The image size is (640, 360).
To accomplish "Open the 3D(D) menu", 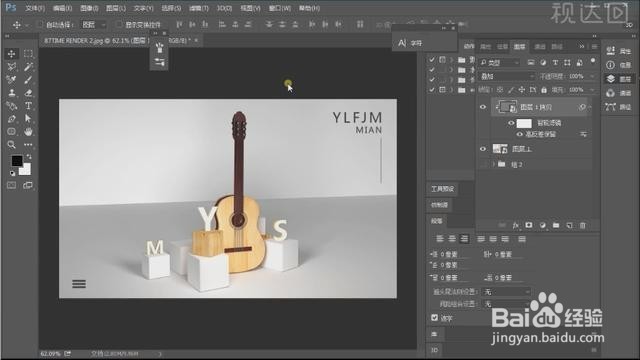I will tap(224, 8).
